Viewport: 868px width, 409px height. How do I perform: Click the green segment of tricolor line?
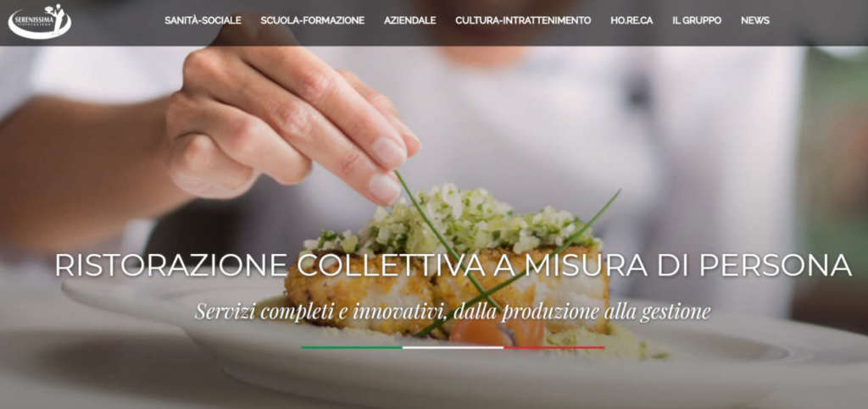pos(352,348)
